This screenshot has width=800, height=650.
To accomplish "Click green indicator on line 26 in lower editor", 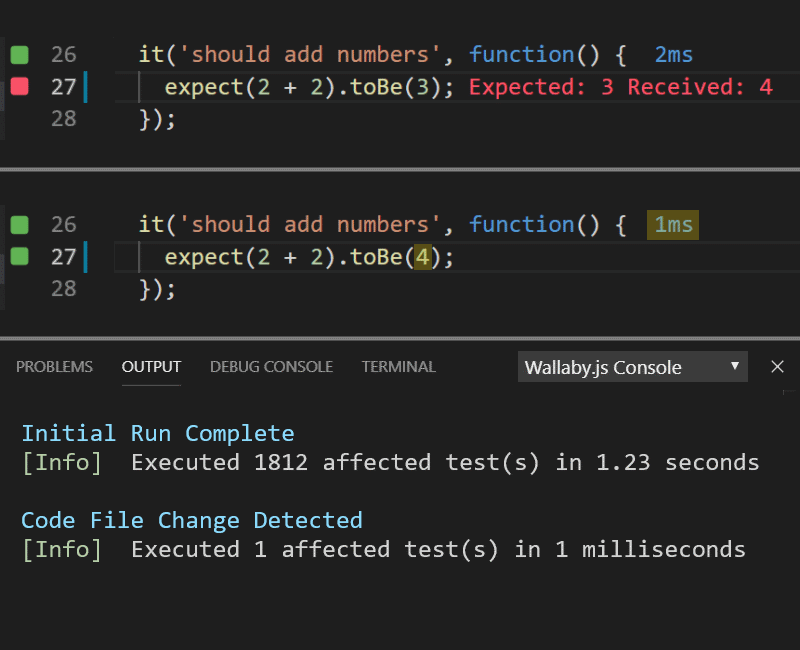I will (19, 224).
